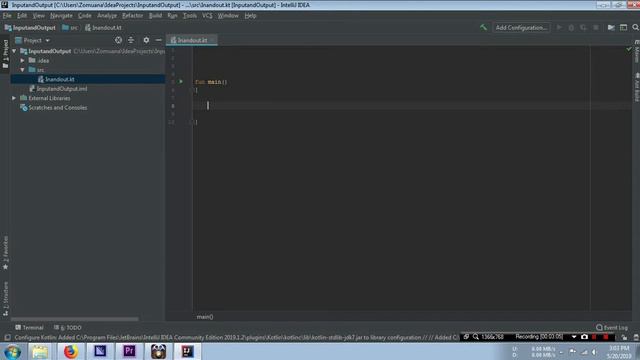Open the Code menu
Screen dimensions: 640x360
84,16
